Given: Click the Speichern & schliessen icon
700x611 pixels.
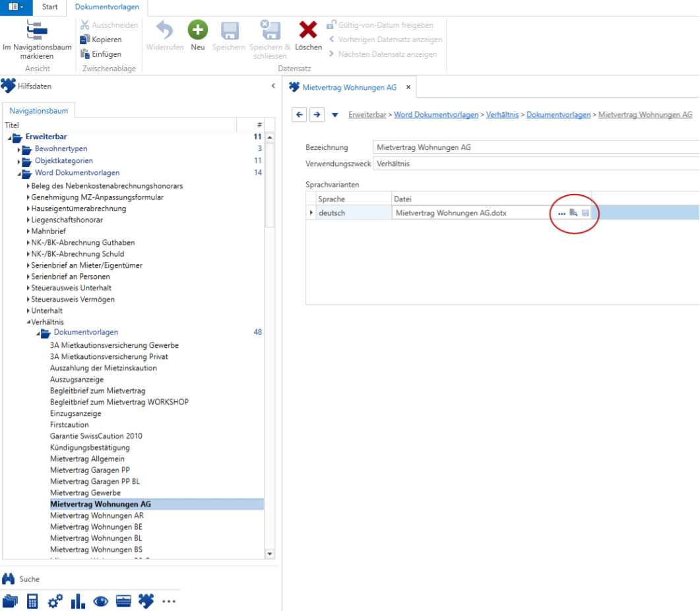Looking at the screenshot, I should click(x=270, y=30).
